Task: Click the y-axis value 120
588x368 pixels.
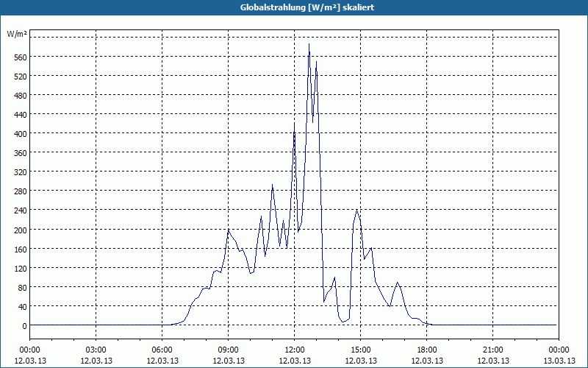Action: pos(21,268)
